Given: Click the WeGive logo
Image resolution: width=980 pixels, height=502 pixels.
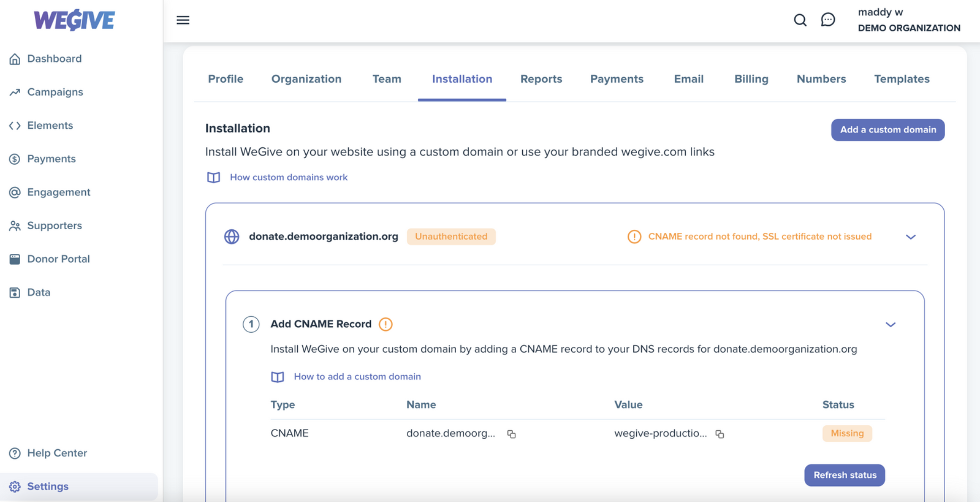Looking at the screenshot, I should pos(74,20).
